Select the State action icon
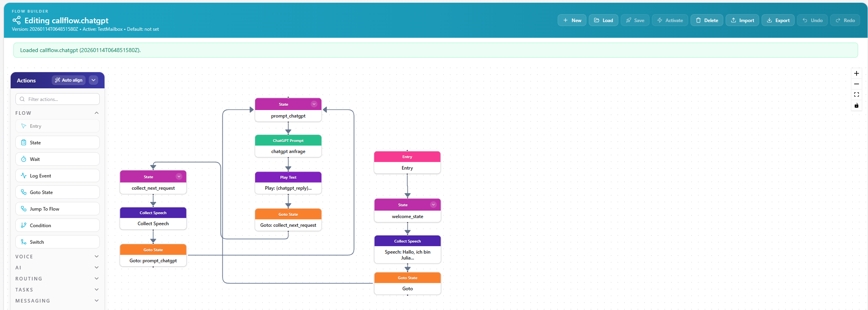Viewport: 868px width, 310px height. tap(24, 143)
